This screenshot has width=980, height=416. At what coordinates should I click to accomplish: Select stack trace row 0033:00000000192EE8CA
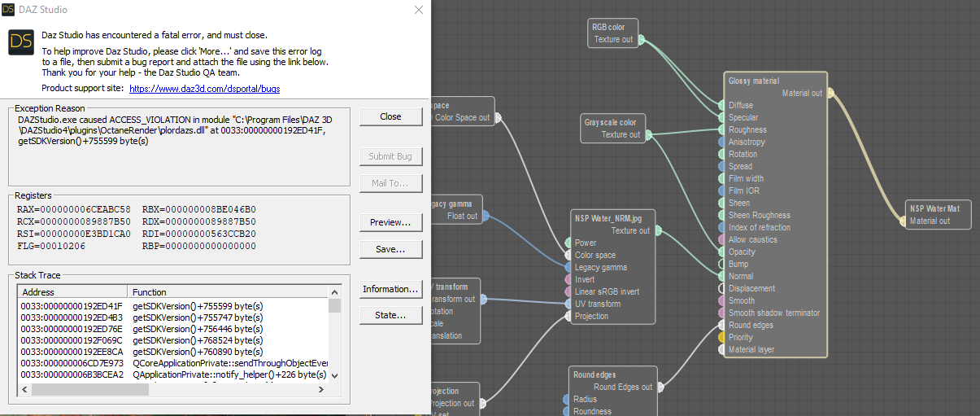172,351
